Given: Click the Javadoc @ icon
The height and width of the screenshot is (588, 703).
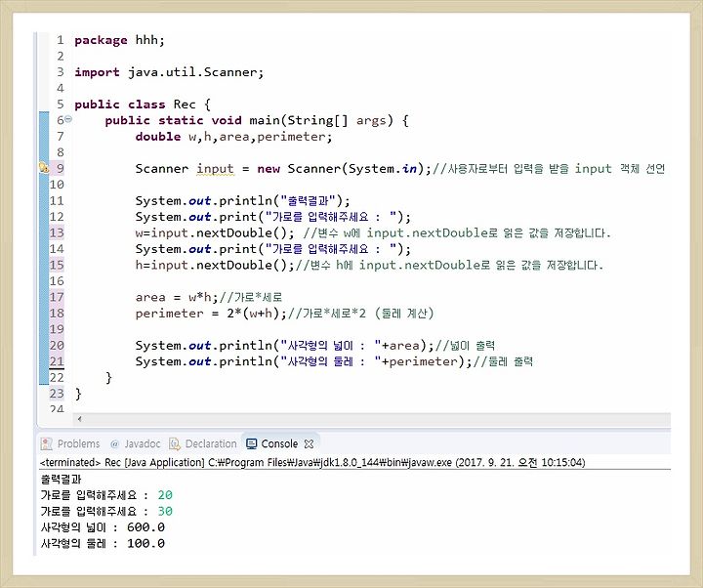Looking at the screenshot, I should coord(114,444).
